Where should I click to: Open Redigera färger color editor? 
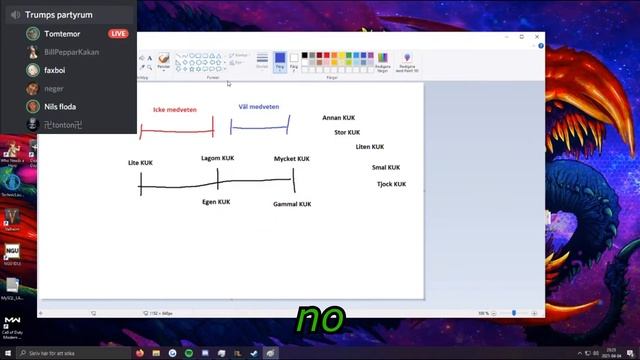point(382,62)
